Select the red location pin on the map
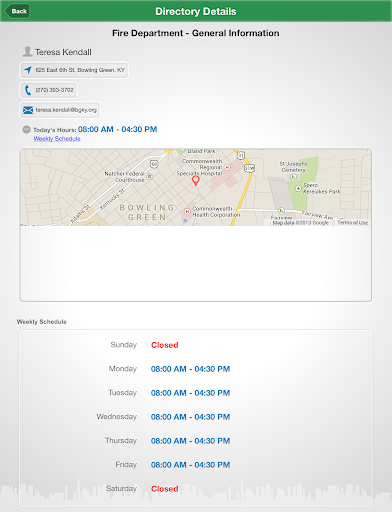This screenshot has height=512, width=392. click(196, 181)
